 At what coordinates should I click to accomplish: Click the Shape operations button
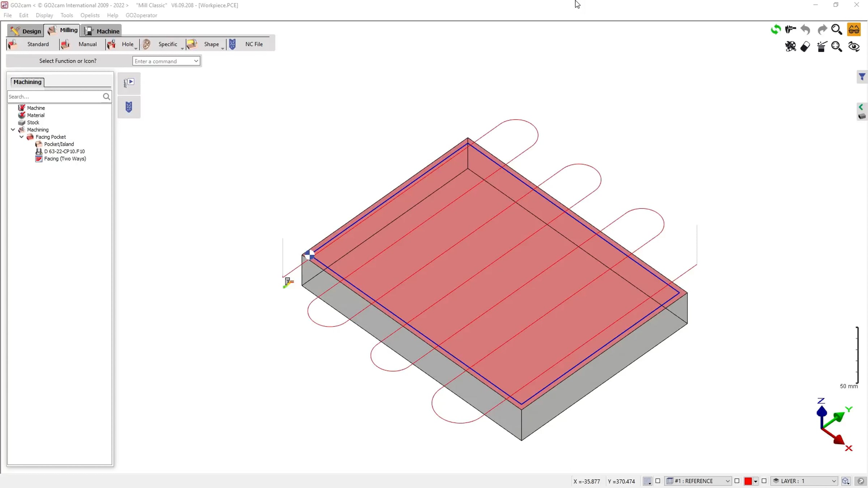tap(205, 44)
